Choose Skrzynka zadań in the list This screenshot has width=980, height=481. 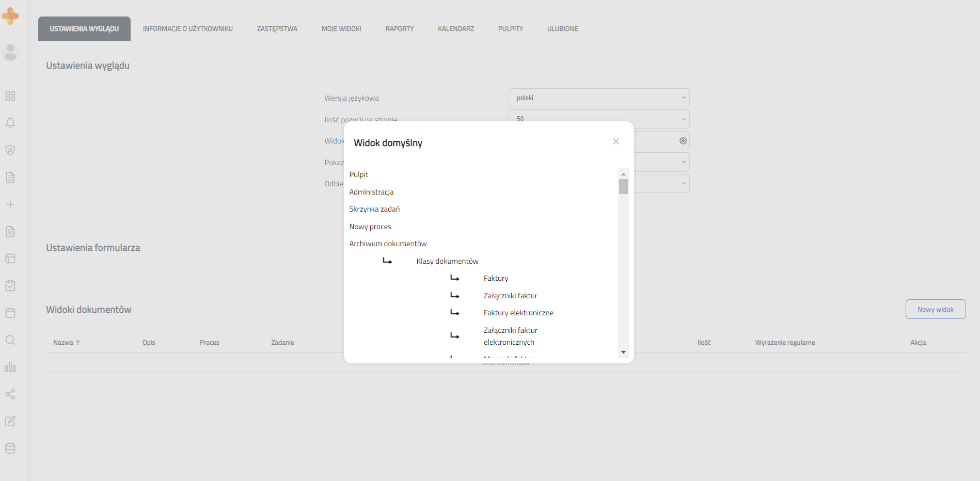[x=374, y=209]
